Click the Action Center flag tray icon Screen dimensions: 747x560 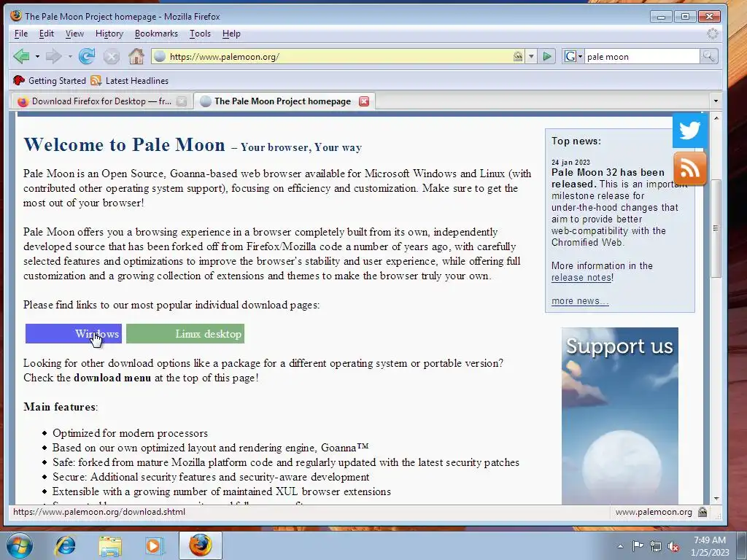[x=638, y=545]
